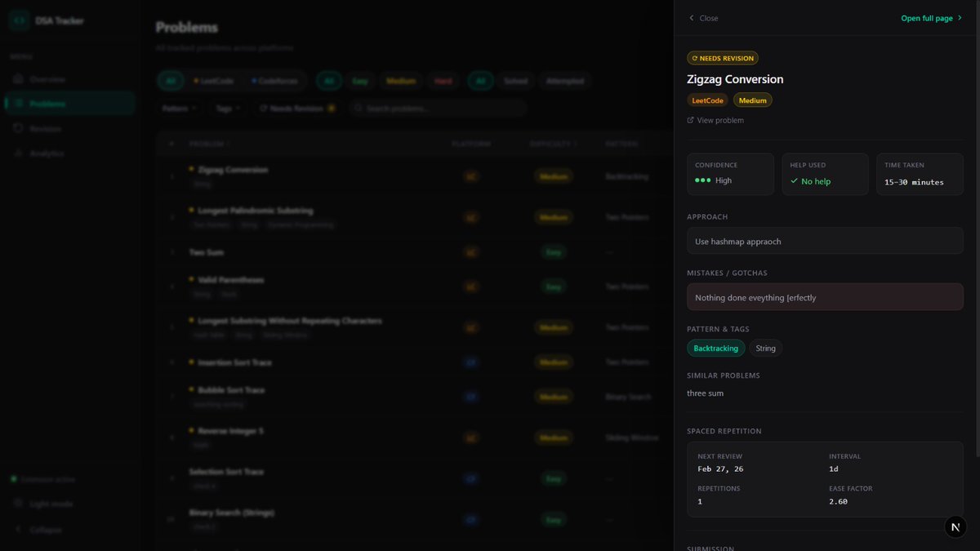The image size is (980, 551).
Task: Filter by LeetCode platform chip
Action: [x=214, y=81]
